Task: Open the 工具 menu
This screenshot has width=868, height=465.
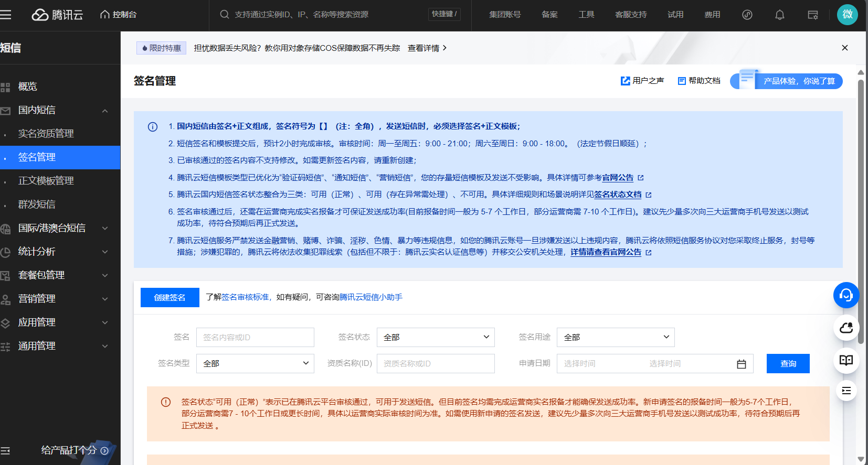Action: [x=586, y=15]
